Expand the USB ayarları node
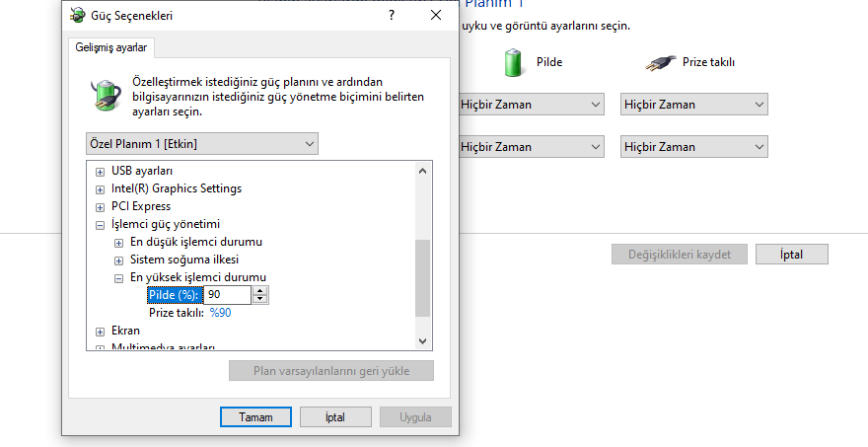The image size is (868, 447). click(100, 172)
